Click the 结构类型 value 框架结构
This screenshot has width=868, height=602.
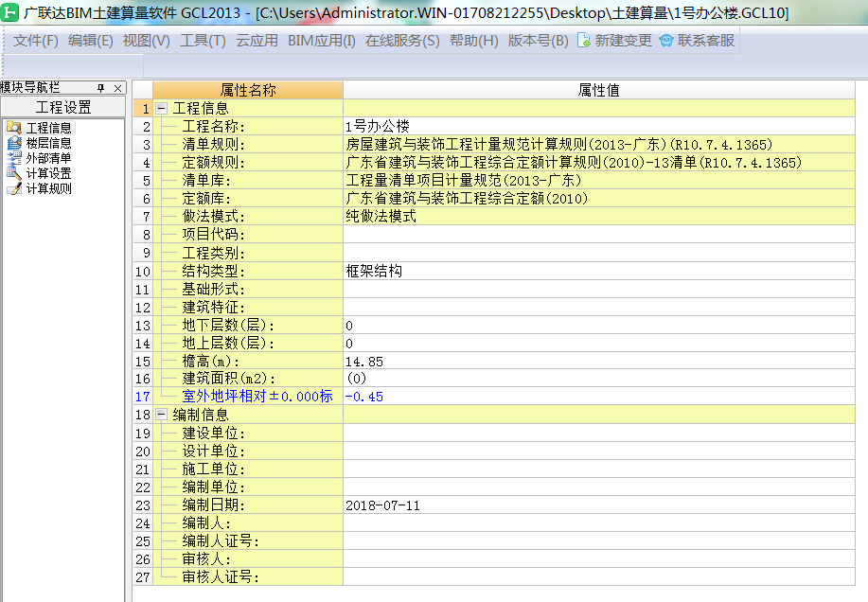coord(599,271)
